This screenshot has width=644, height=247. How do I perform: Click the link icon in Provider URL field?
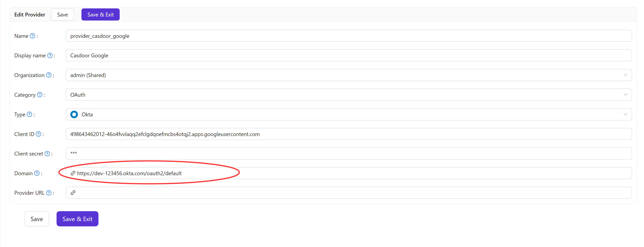pos(73,193)
